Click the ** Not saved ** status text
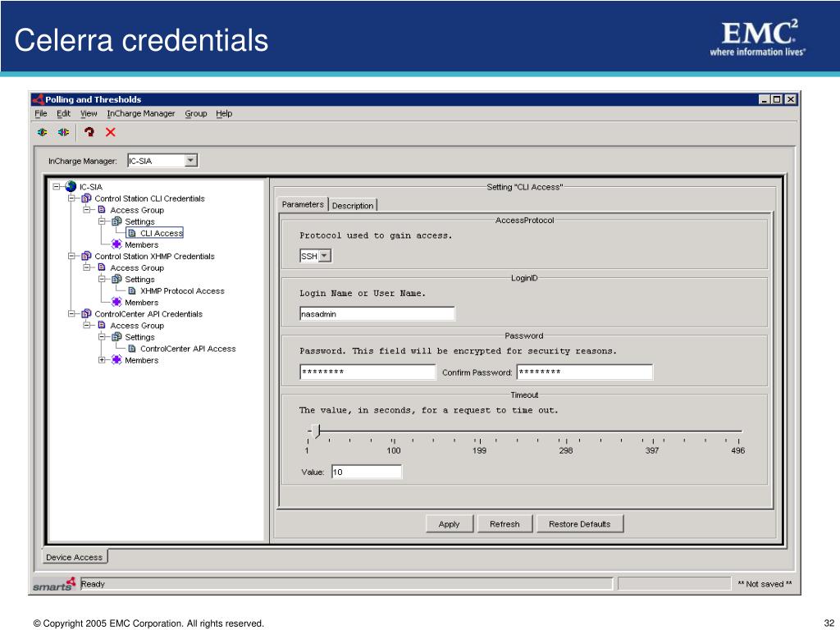840x630 pixels. pos(765,584)
